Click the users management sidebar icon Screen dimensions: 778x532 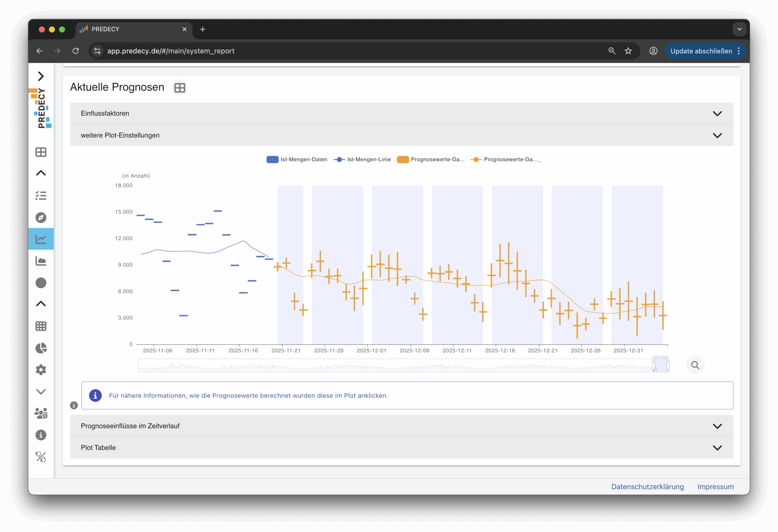(x=41, y=414)
